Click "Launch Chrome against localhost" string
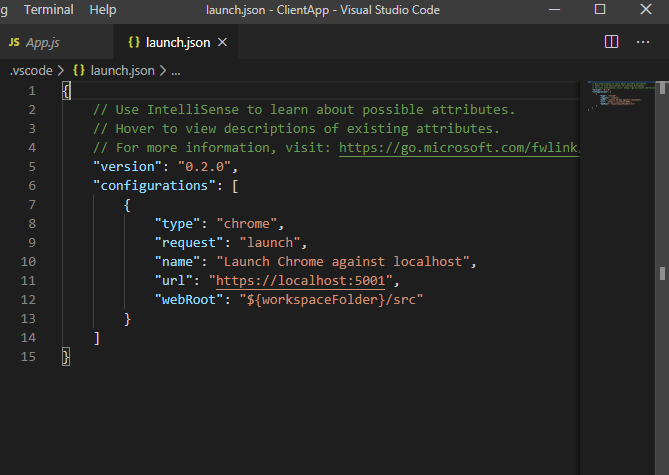Viewport: 669px width, 475px height. click(343, 262)
